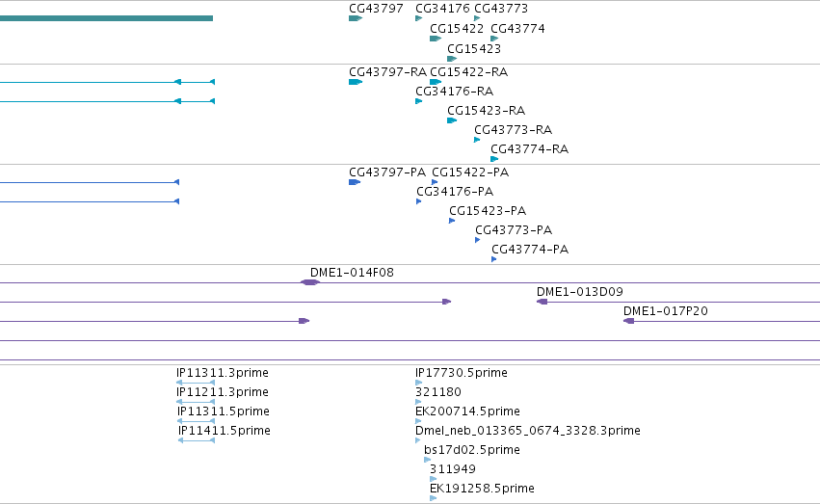
Task: Click the arrow glyph under CG43797-RA
Action: [x=356, y=82]
